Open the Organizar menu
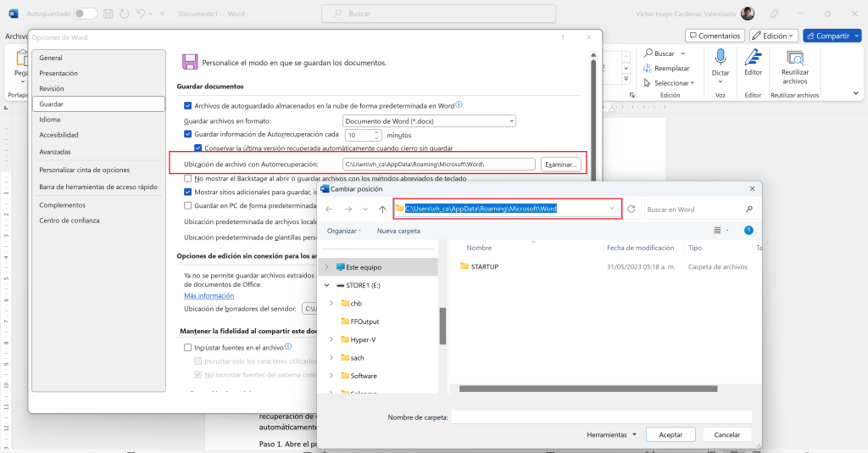The width and height of the screenshot is (868, 453). (x=343, y=231)
